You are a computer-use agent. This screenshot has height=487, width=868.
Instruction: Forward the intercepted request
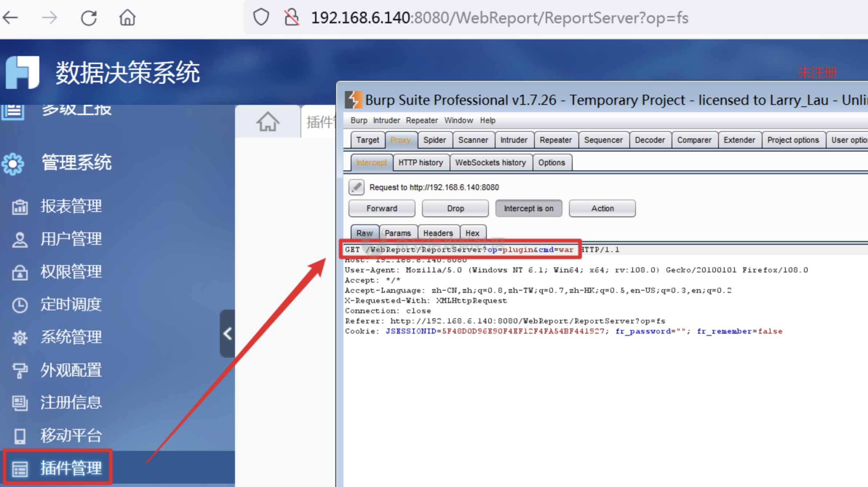click(382, 209)
